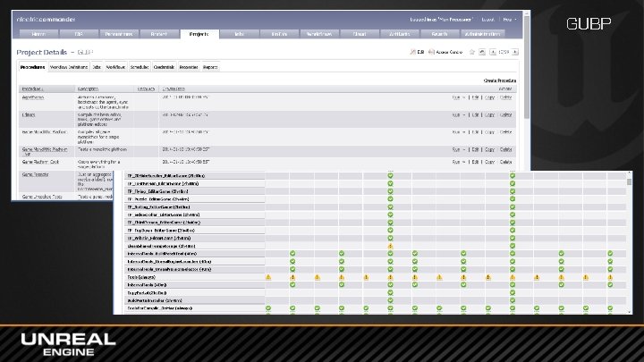Click first green check in TP_Vehicle_EditorGame row
The height and width of the screenshot is (362, 644).
[x=390, y=238]
